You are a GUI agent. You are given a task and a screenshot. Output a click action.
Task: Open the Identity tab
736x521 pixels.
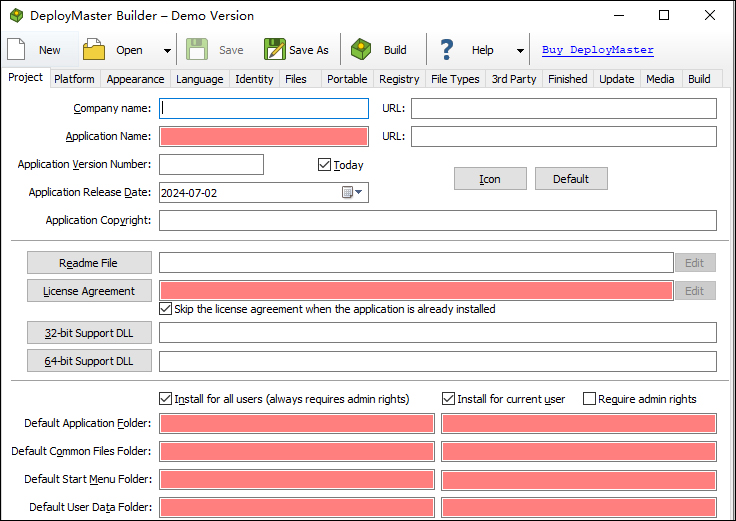[254, 79]
